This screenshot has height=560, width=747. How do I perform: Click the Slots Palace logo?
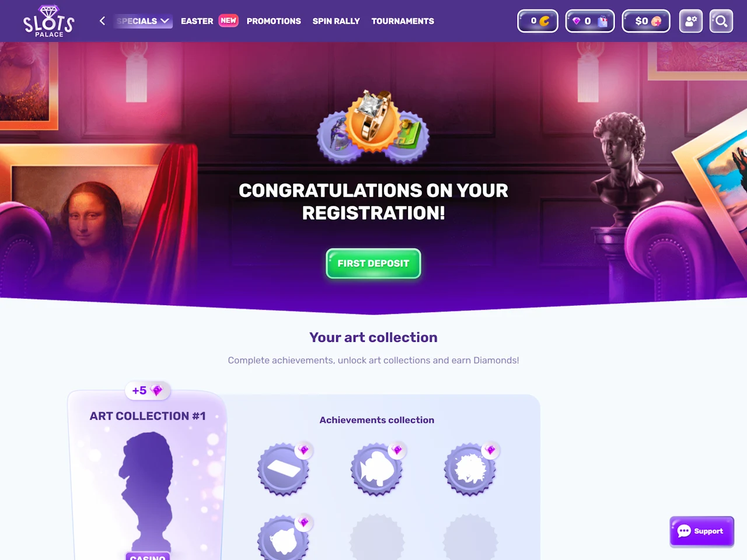pos(48,22)
